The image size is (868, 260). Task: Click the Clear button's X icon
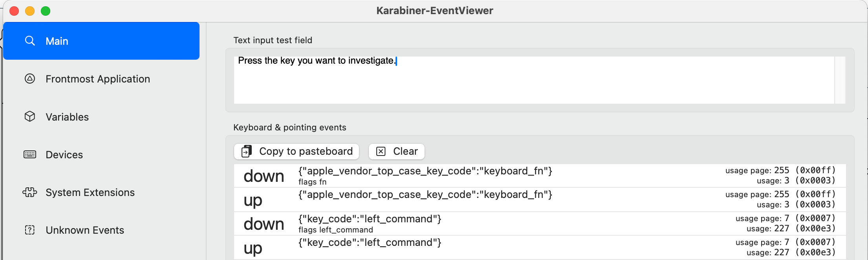pos(381,152)
